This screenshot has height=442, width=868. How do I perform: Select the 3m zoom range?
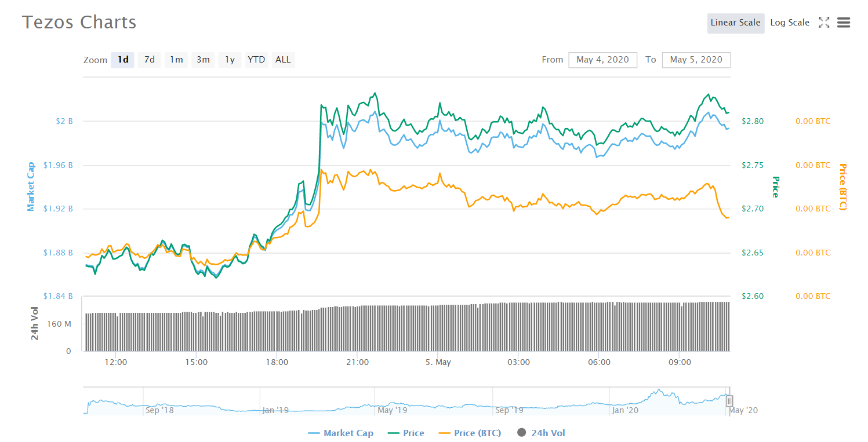(203, 60)
